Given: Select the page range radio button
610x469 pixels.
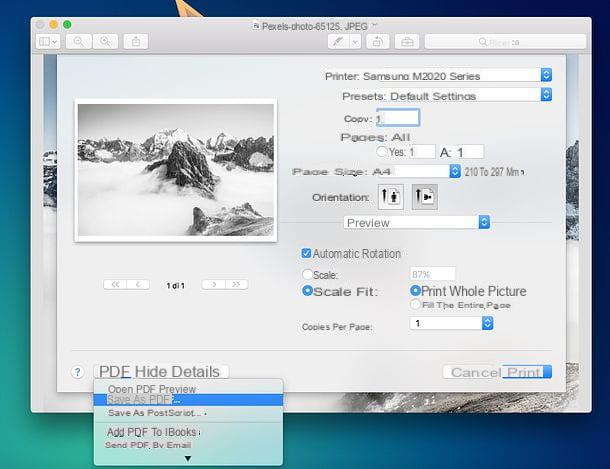Looking at the screenshot, I should pos(382,151).
